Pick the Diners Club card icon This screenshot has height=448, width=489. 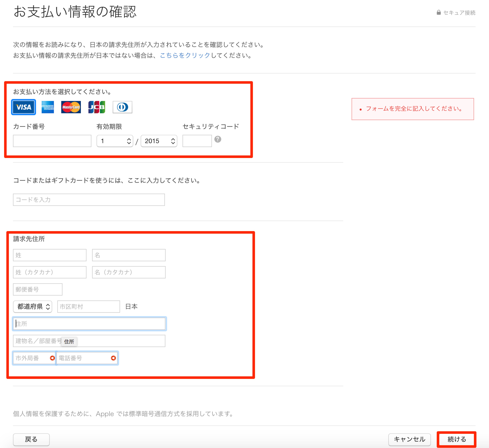click(x=122, y=107)
